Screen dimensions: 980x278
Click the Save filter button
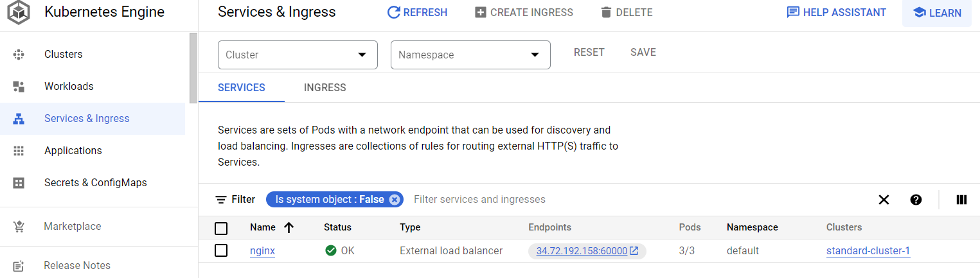pyautogui.click(x=643, y=53)
